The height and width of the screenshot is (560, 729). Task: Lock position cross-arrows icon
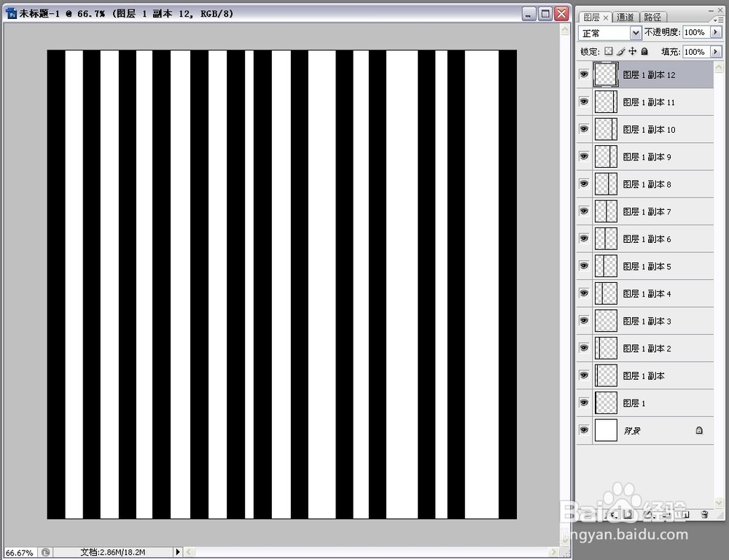pos(632,51)
